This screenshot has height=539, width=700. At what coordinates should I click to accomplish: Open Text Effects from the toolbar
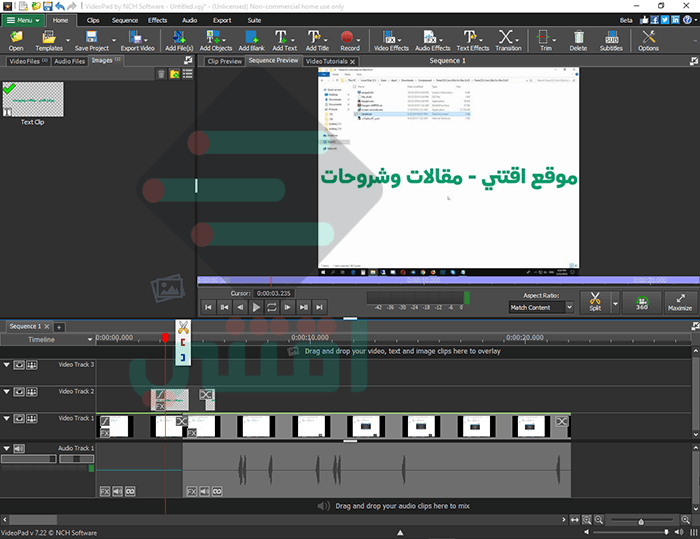coord(472,41)
